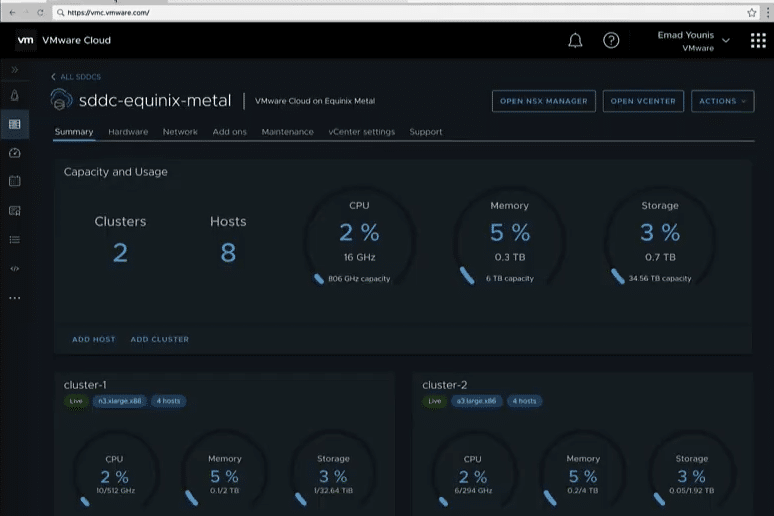Click ADD HOST
The height and width of the screenshot is (516, 774).
[94, 339]
